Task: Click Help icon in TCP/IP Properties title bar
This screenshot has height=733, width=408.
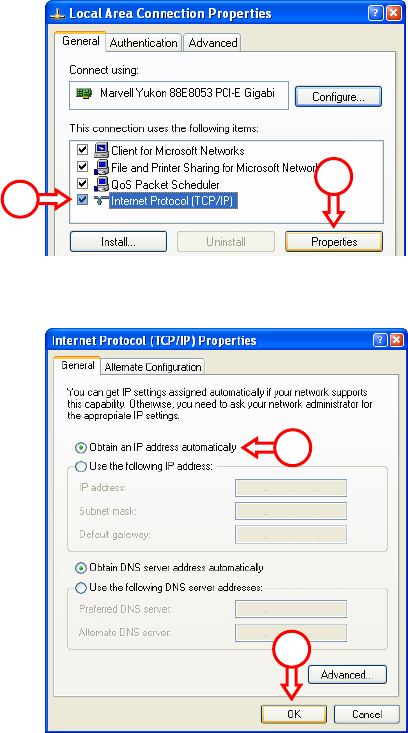Action: coord(379,340)
